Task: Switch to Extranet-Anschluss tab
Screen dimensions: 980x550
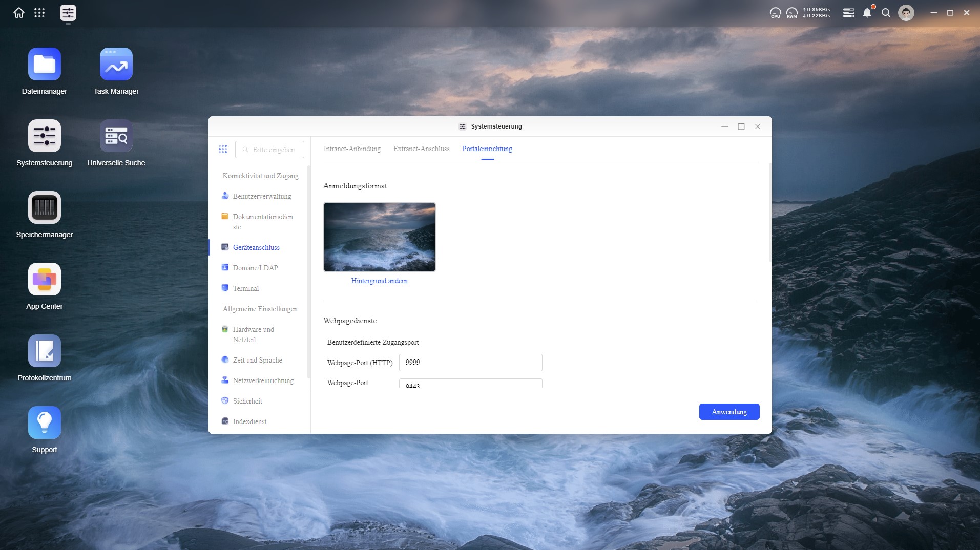Action: (421, 149)
